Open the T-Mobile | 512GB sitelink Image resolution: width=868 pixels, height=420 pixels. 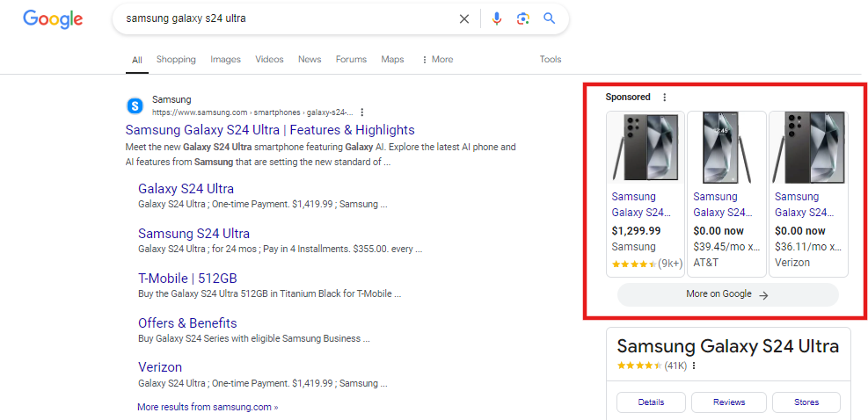coord(187,278)
